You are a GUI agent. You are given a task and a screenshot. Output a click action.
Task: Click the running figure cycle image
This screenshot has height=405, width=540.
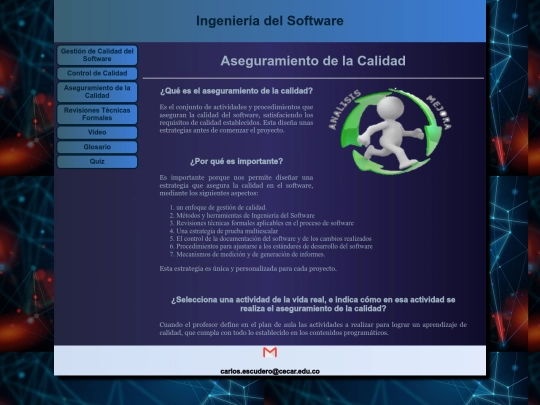(390, 131)
